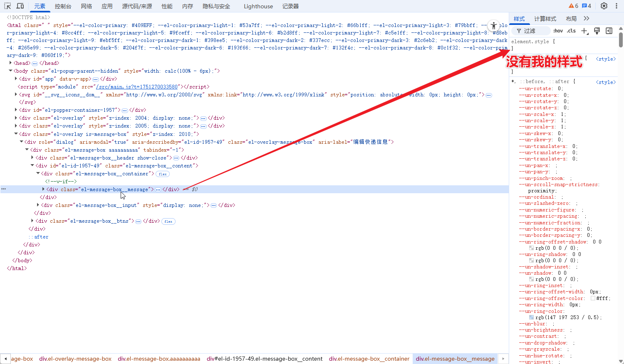This screenshot has height=364, width=624.
Task: Click color swatch under --un-shadow
Action: (531, 279)
